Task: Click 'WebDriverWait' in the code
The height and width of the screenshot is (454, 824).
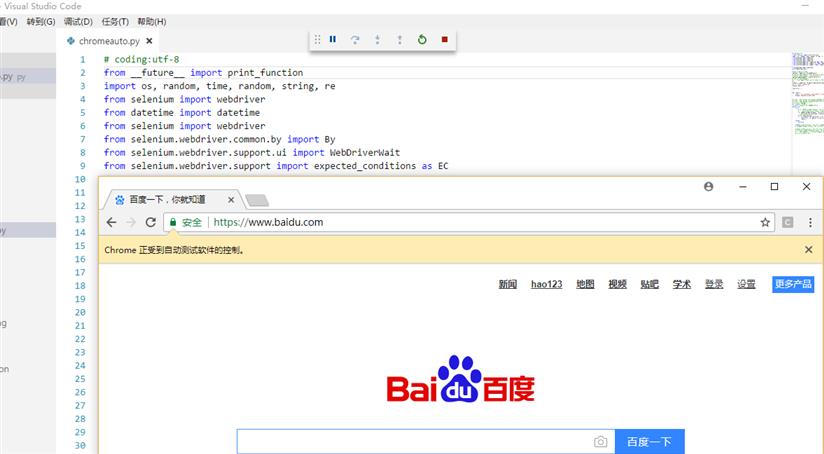Action: tap(365, 152)
